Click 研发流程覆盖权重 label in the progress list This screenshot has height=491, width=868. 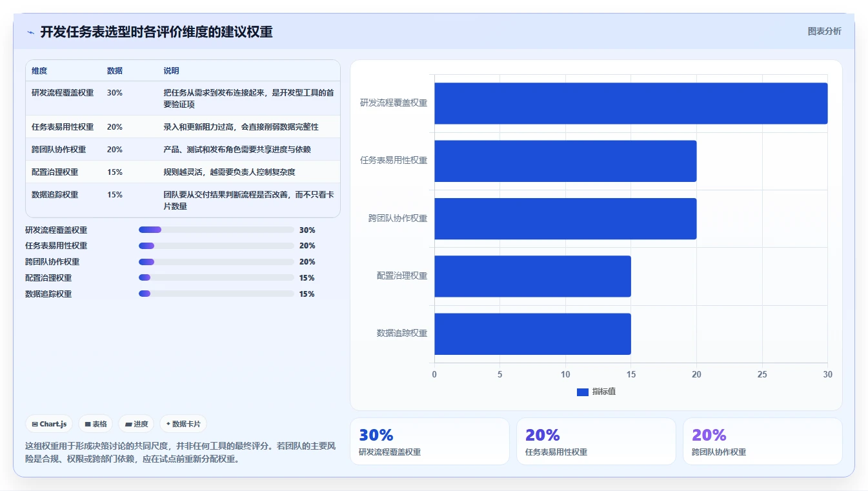pos(56,230)
